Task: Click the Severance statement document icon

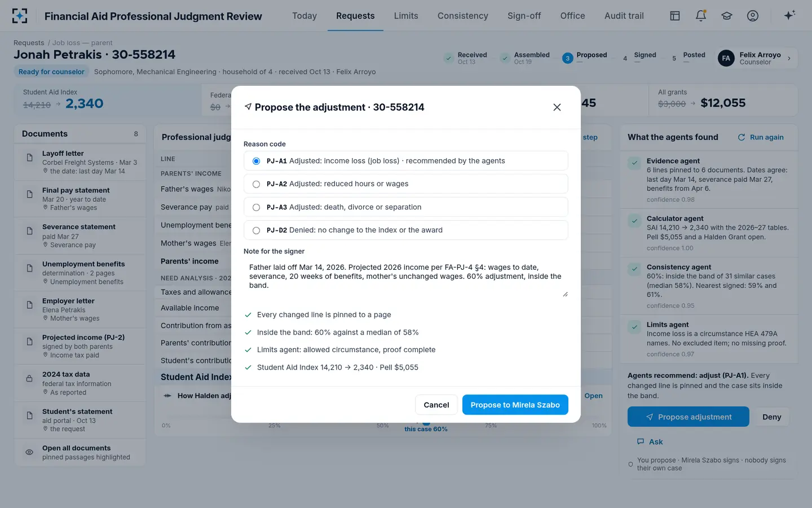Action: click(x=29, y=231)
